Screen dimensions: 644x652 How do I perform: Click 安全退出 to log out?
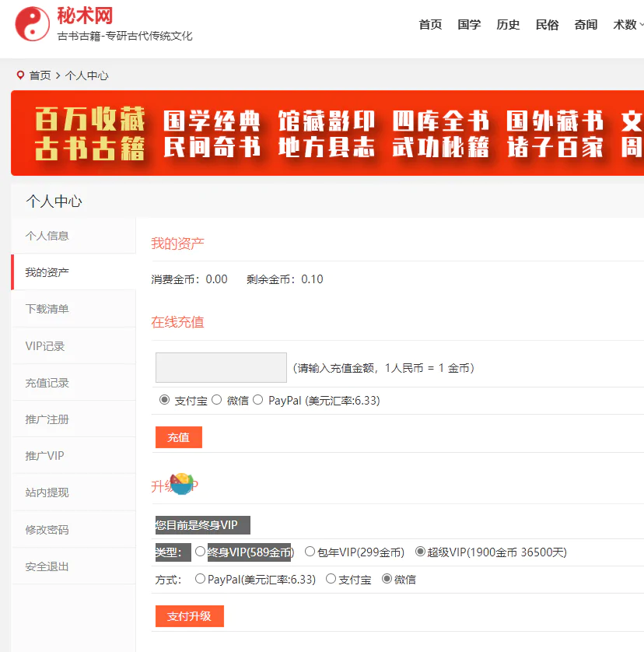pyautogui.click(x=74, y=566)
